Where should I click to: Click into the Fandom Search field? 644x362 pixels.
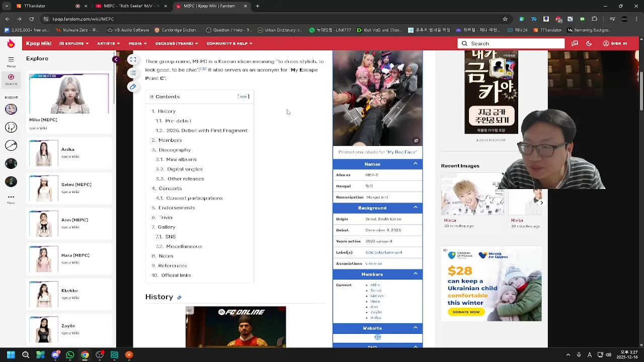[x=511, y=43]
